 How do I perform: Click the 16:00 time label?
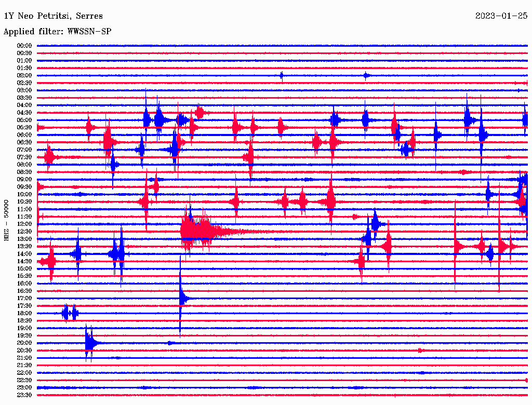24,283
